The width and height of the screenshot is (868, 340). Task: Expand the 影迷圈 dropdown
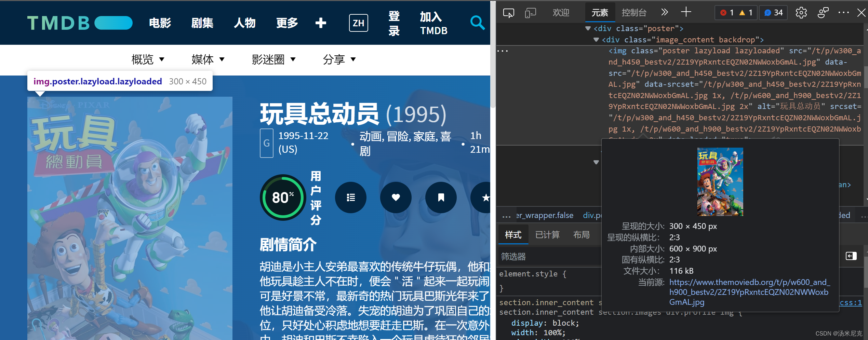pos(273,59)
